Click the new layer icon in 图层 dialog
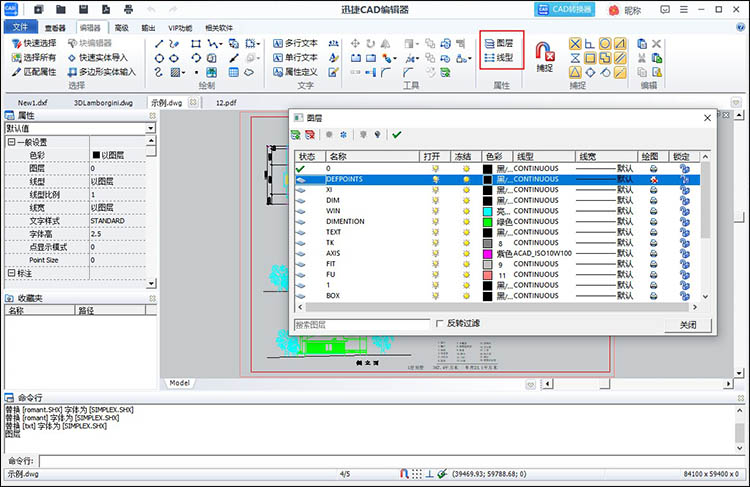 (x=296, y=135)
